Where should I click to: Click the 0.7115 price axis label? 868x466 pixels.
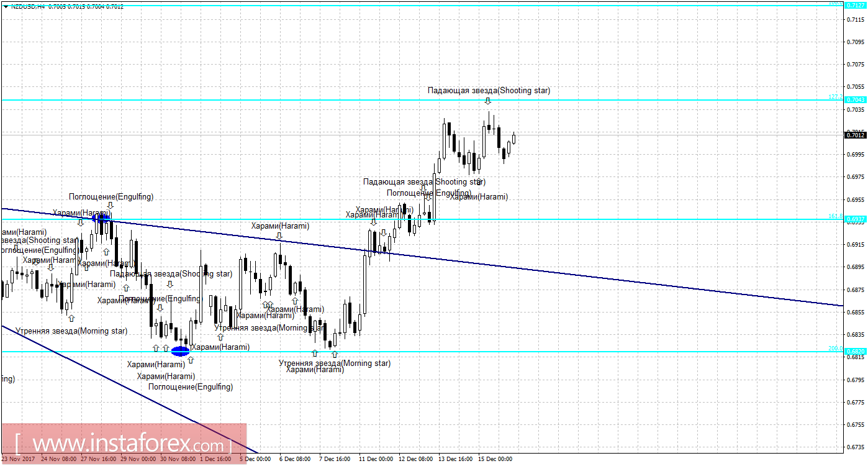pos(856,19)
